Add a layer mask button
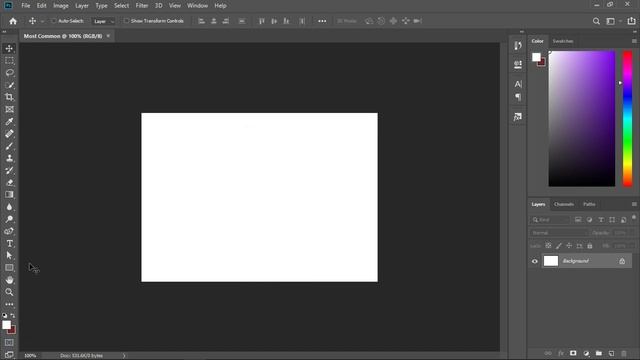Viewport: 640px width, 360px height. (x=573, y=353)
